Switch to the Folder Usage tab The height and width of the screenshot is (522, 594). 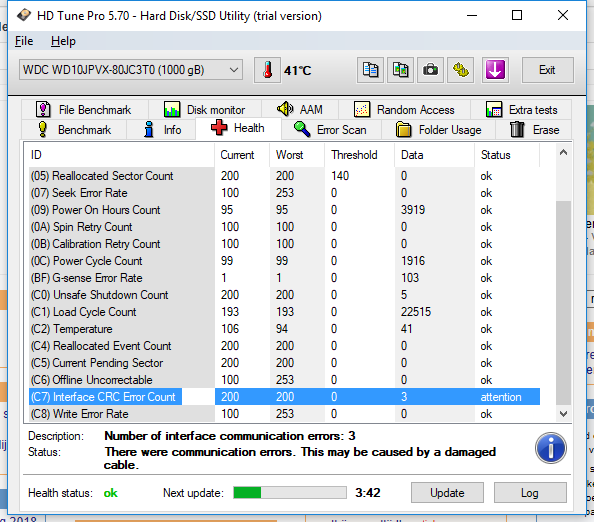tap(439, 130)
